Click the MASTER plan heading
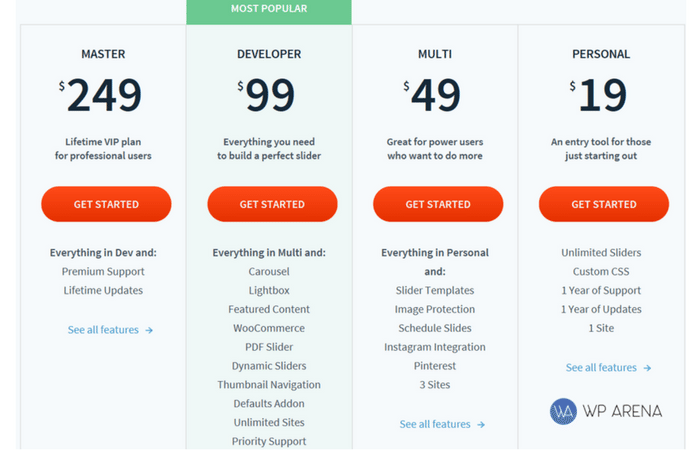Image resolution: width=700 pixels, height=450 pixels. 103,54
